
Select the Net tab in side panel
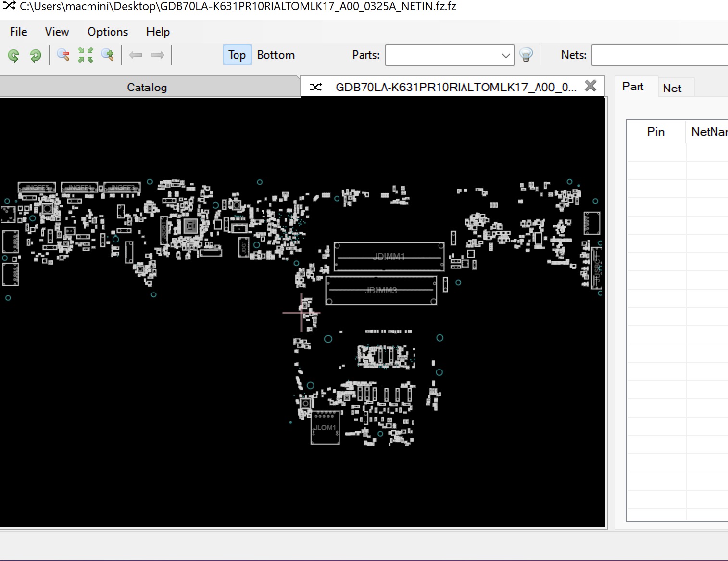[x=672, y=88]
